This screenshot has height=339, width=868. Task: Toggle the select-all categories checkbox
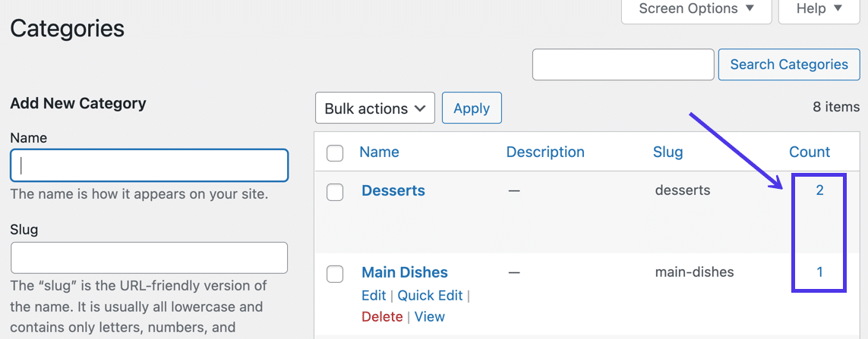pyautogui.click(x=335, y=153)
